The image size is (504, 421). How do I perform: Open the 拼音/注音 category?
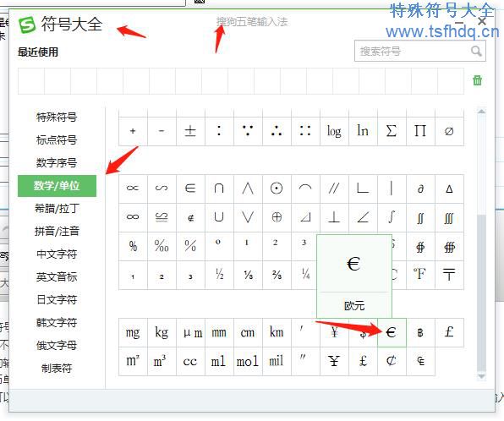click(x=57, y=231)
